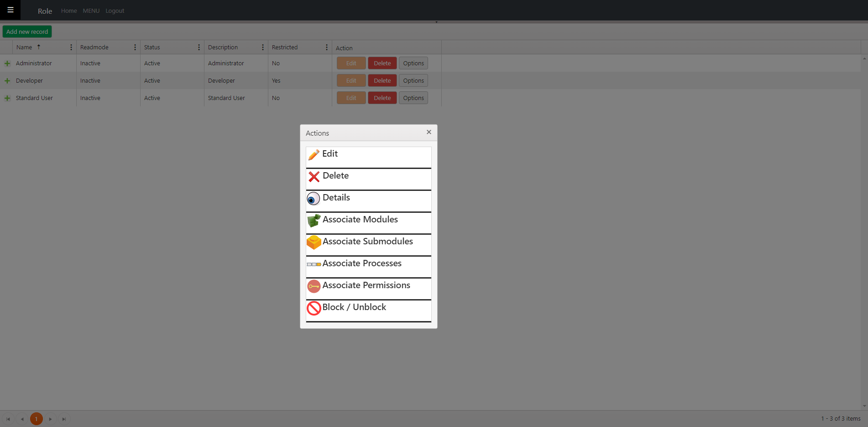Click Logout in the top bar
This screenshot has height=427, width=868.
pos(115,11)
